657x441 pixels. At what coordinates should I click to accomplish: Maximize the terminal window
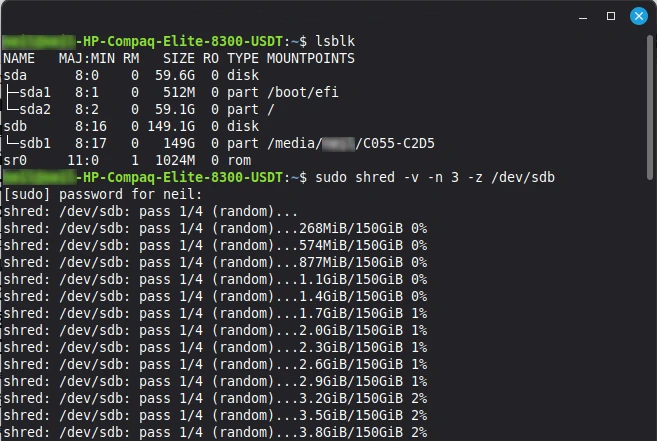pos(611,16)
